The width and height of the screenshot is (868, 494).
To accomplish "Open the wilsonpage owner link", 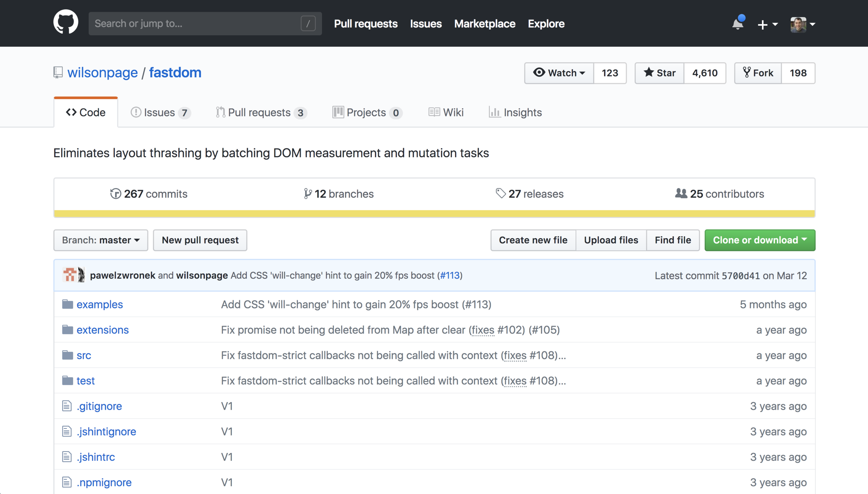I will 102,72.
